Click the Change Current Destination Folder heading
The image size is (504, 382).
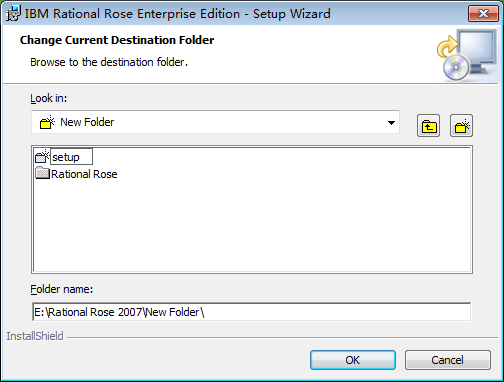point(117,40)
